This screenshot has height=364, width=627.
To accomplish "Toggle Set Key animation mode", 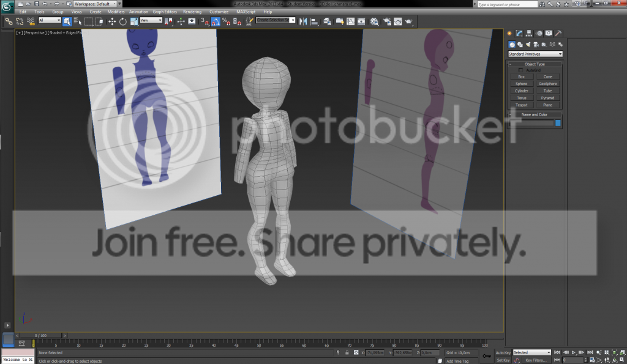I will [x=503, y=360].
